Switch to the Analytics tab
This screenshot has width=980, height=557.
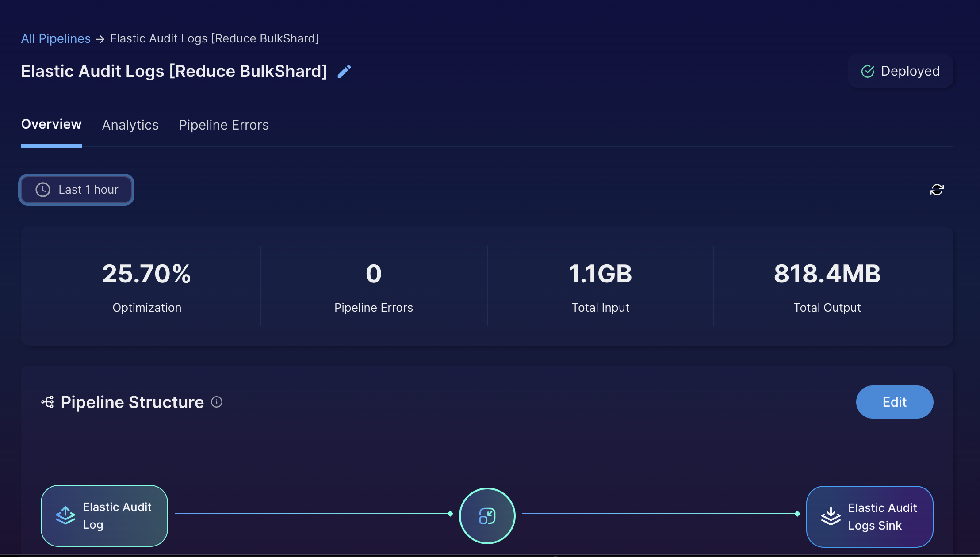point(130,125)
